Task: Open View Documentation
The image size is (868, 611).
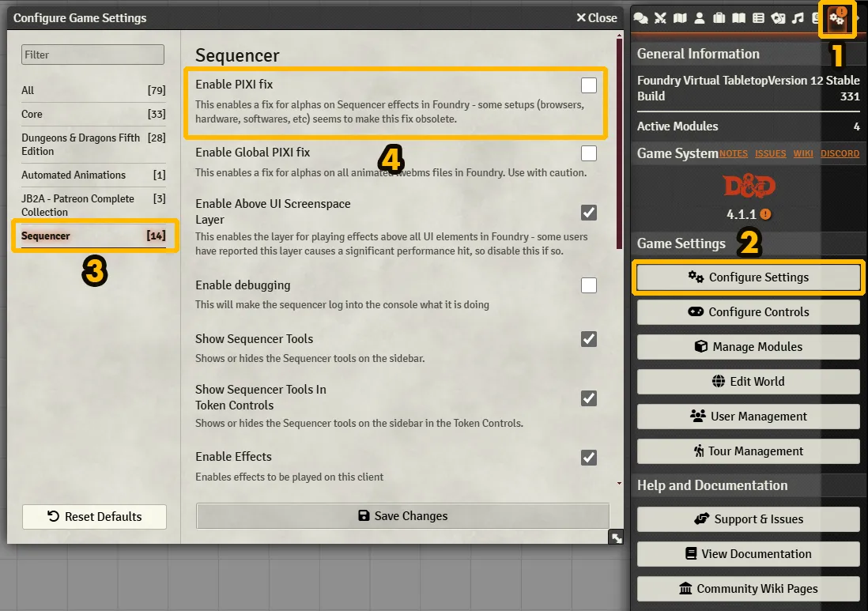Action: (749, 554)
